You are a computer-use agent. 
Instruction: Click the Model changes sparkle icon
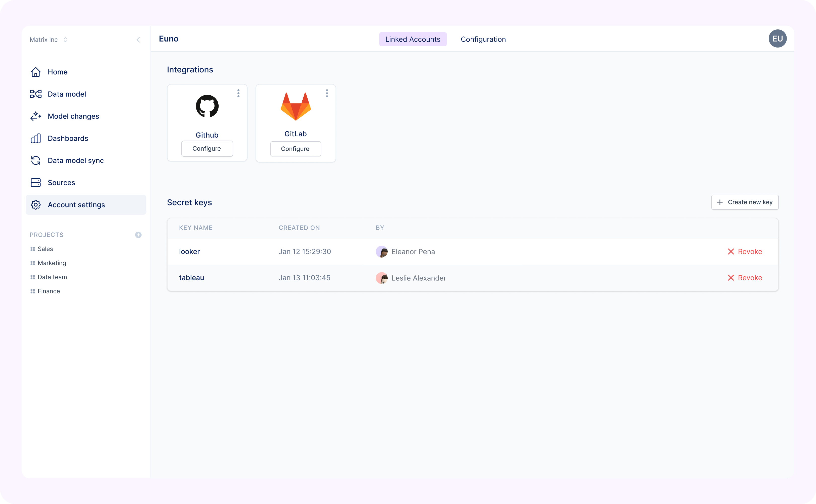(36, 116)
